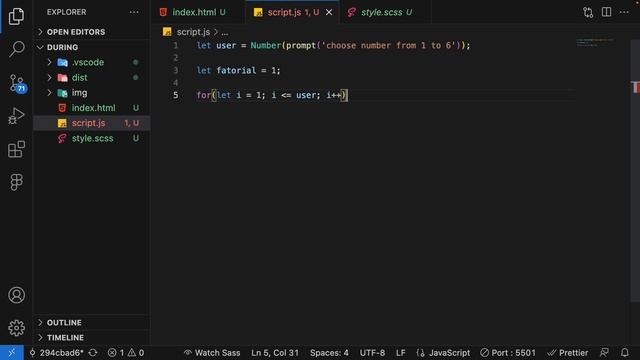Open index.html in the explorer tree
The width and height of the screenshot is (640, 360).
(x=91, y=108)
